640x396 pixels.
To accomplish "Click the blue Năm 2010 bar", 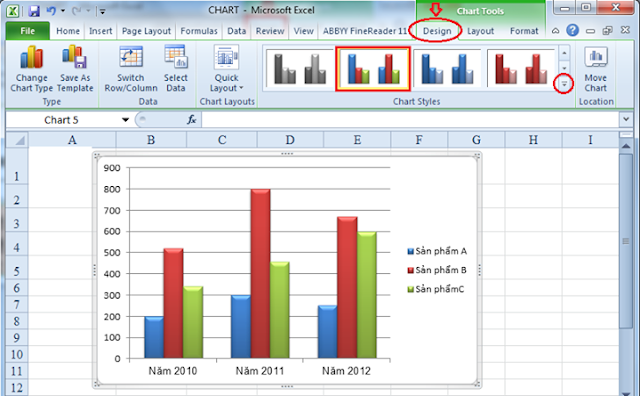I will 154,337.
